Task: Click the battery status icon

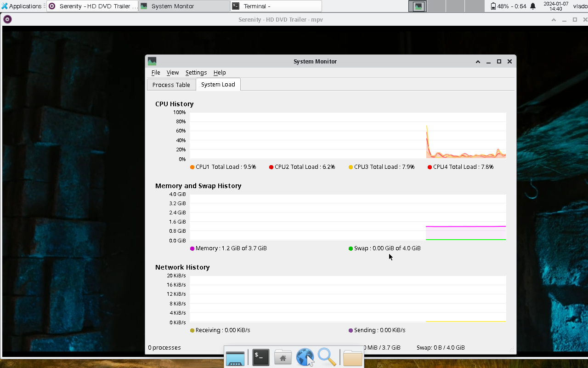Action: (493, 6)
